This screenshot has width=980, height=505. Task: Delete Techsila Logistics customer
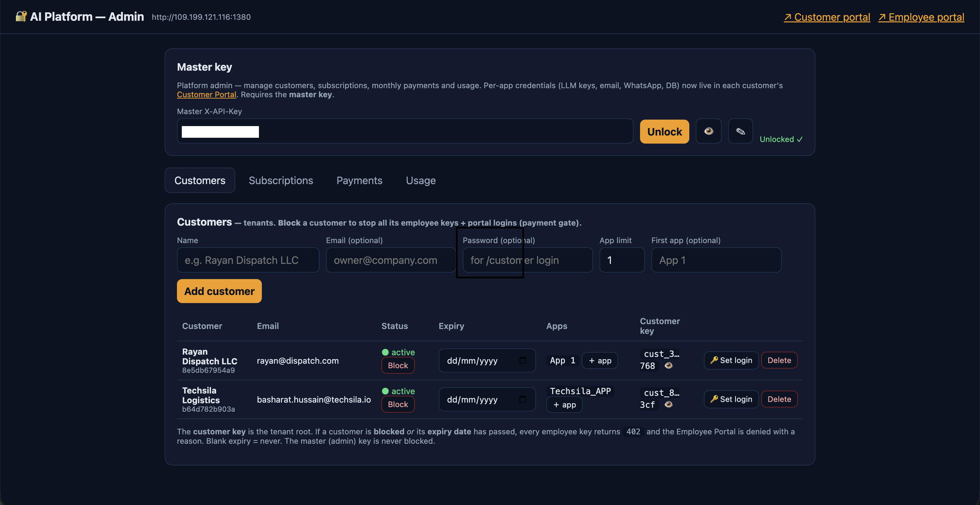coord(779,399)
